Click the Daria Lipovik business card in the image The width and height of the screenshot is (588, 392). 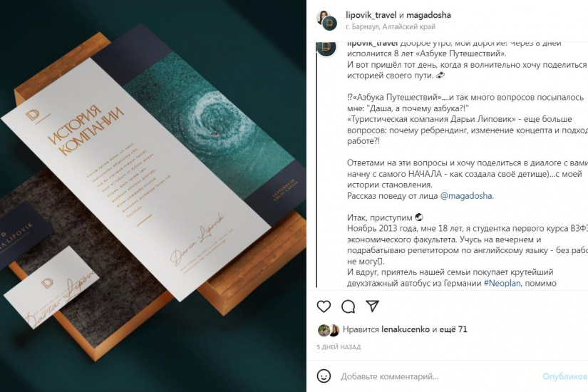click(51, 287)
